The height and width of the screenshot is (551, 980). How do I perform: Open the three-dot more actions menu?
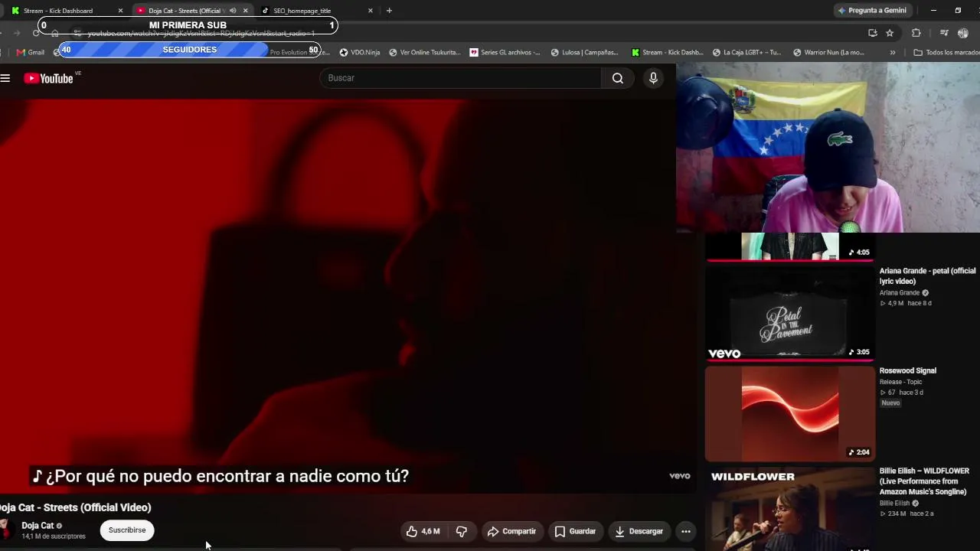(686, 531)
